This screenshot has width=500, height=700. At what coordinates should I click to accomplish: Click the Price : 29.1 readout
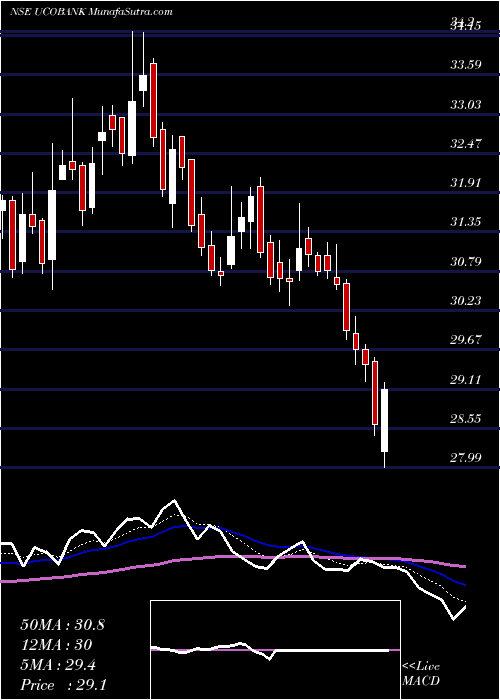(x=63, y=685)
